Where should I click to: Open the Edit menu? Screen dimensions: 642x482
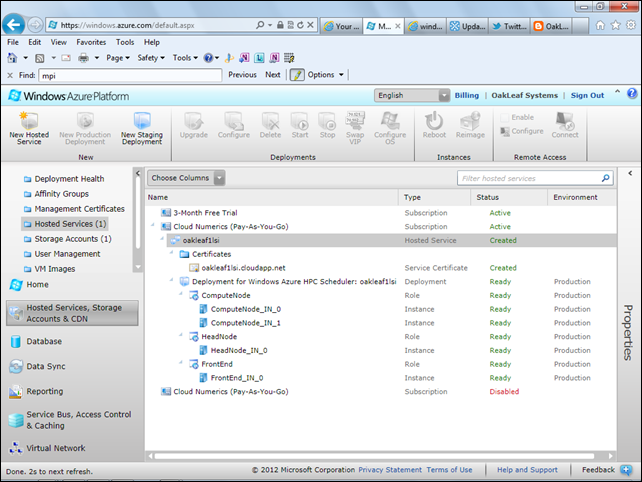pos(34,42)
